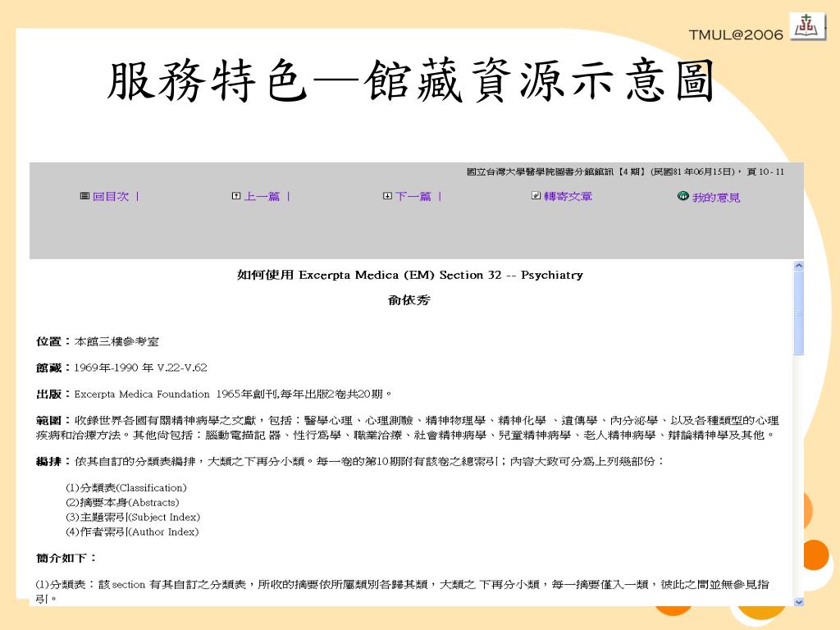This screenshot has height=630, width=840.
Task: Click list item (3)主題索引(Subject Index)
Action: (133, 518)
